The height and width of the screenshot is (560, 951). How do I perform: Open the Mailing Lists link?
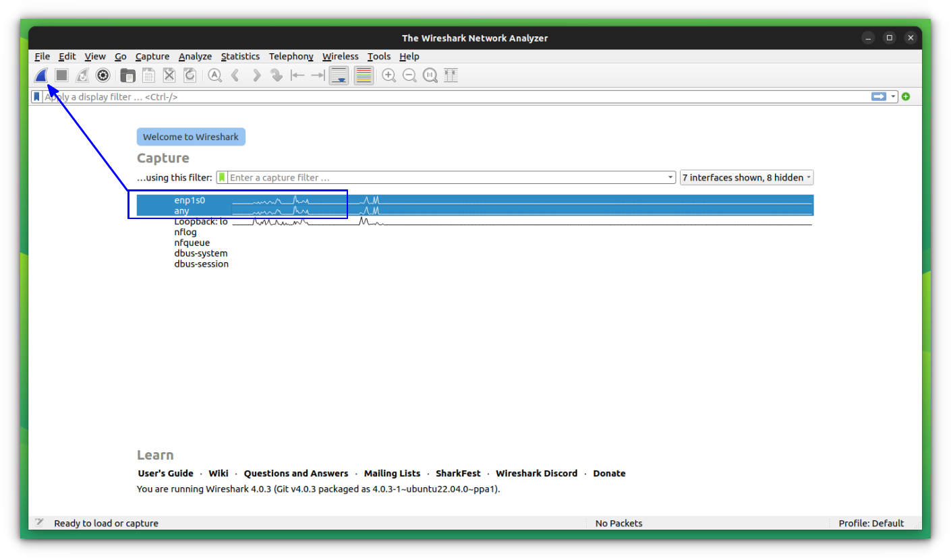[392, 474]
